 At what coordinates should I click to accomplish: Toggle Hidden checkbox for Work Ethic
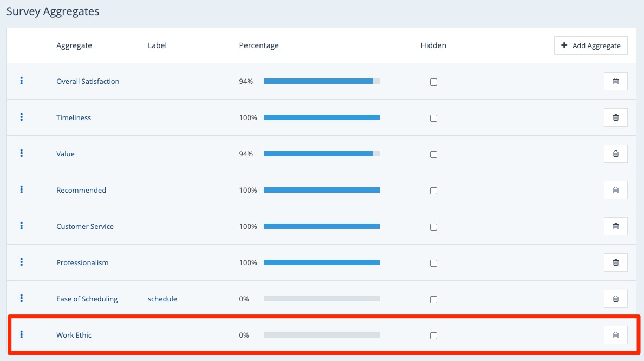[x=433, y=336]
